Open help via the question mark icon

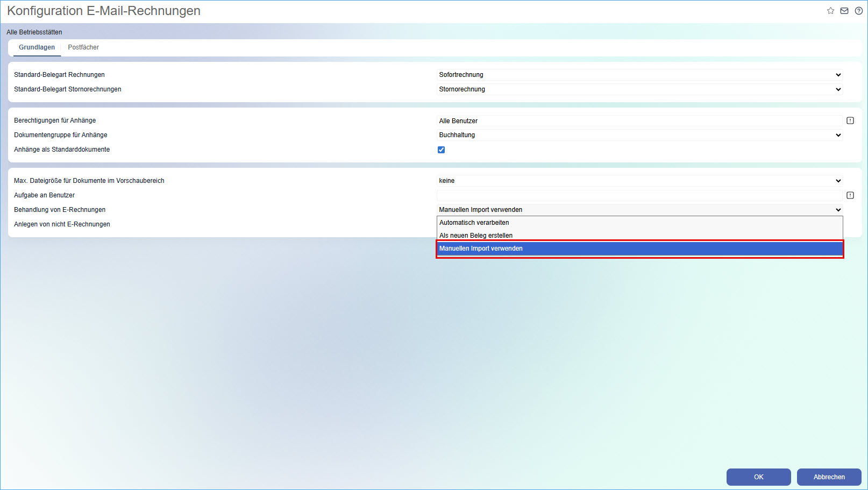click(x=859, y=11)
